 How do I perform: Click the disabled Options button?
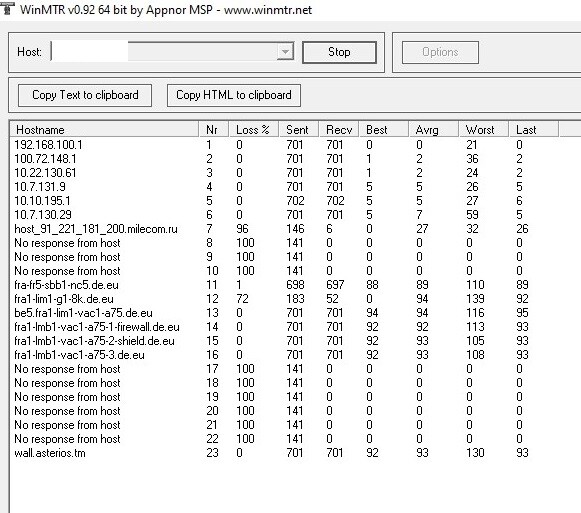coord(440,52)
